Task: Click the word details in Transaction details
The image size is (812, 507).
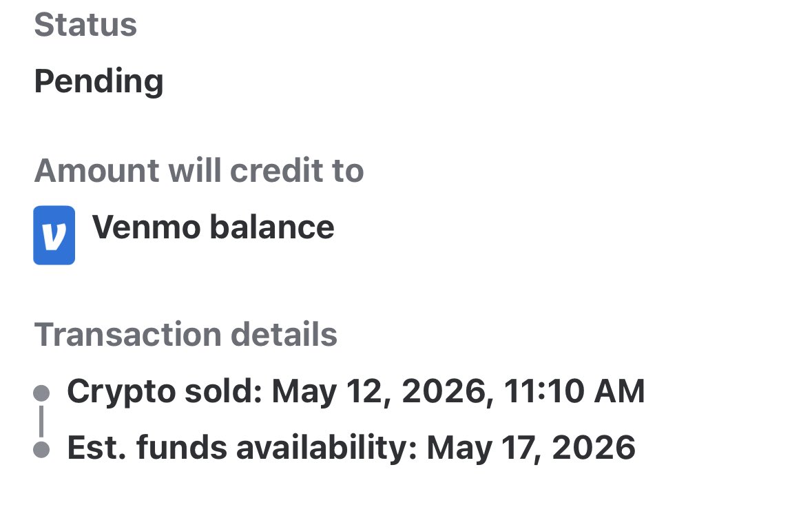Action: pos(284,334)
